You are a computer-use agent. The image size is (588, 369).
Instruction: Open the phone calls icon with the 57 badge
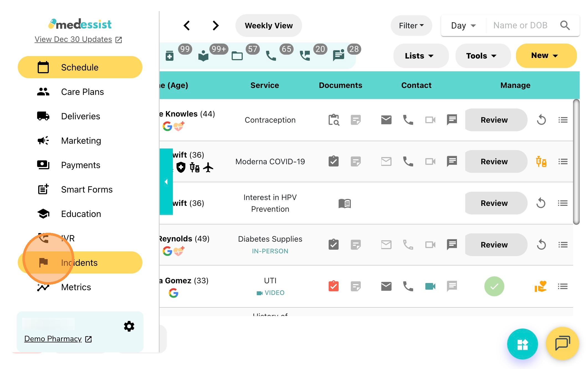pyautogui.click(x=271, y=56)
